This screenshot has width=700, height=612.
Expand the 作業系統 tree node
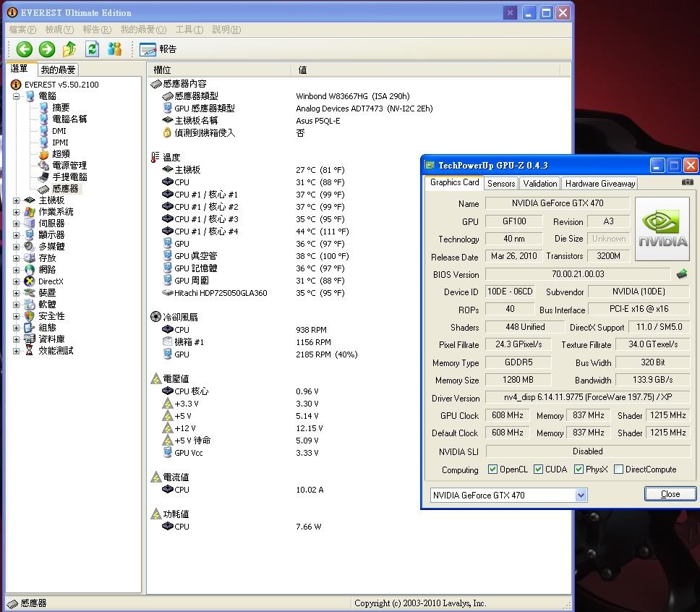tap(16, 212)
